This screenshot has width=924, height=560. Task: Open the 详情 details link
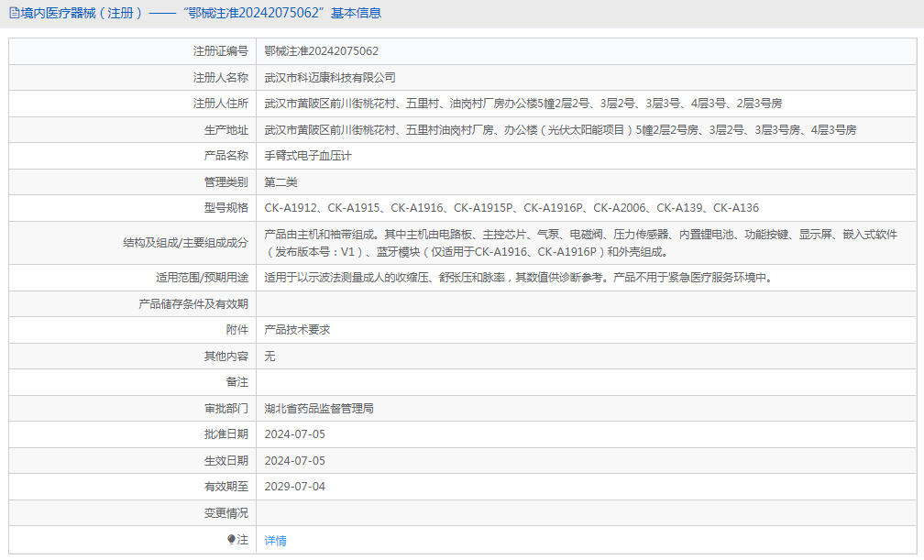coord(275,541)
